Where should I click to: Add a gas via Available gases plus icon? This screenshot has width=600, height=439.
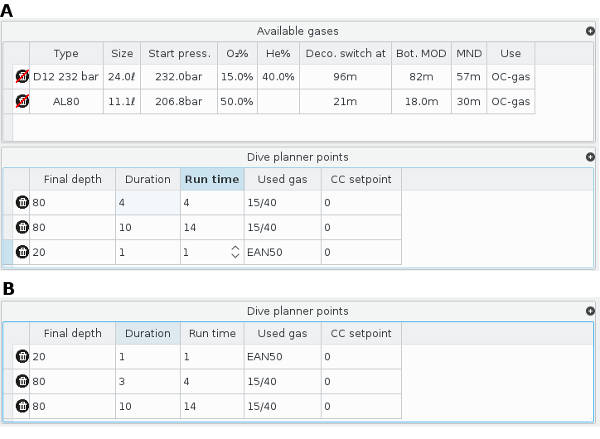[590, 32]
